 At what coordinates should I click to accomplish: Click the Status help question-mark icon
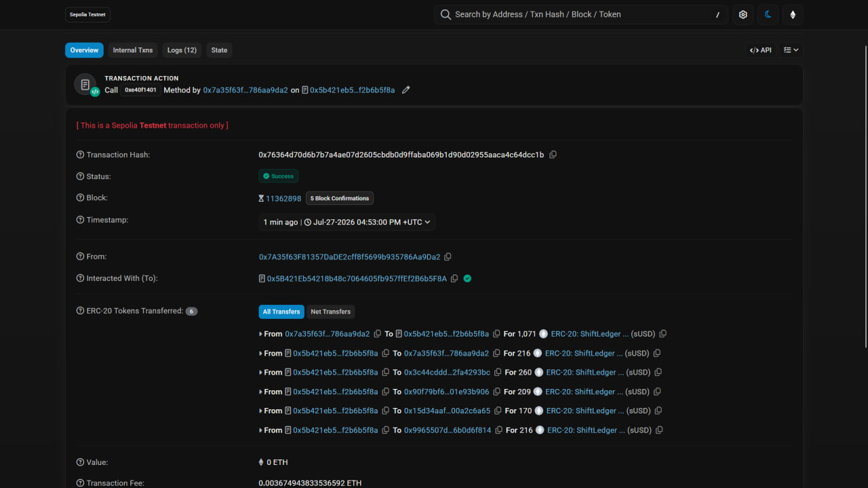80,176
